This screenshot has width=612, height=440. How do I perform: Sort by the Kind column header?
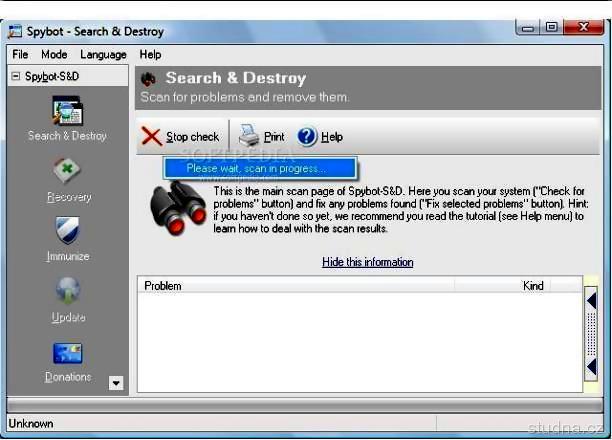pos(502,285)
